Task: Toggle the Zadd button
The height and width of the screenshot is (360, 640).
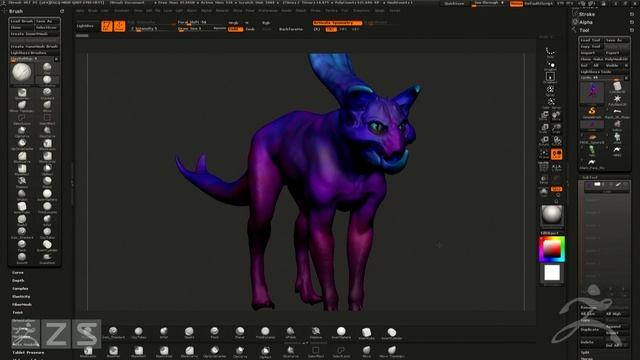Action: (236, 29)
